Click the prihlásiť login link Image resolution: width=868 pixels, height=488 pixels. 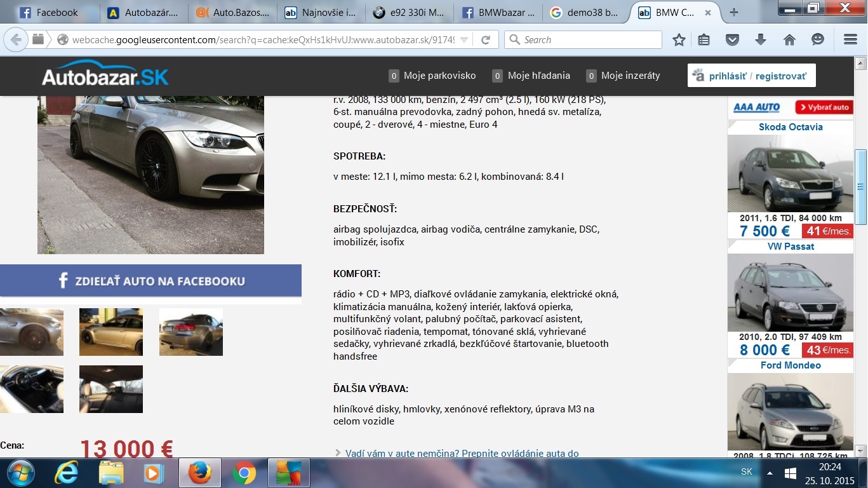(727, 76)
